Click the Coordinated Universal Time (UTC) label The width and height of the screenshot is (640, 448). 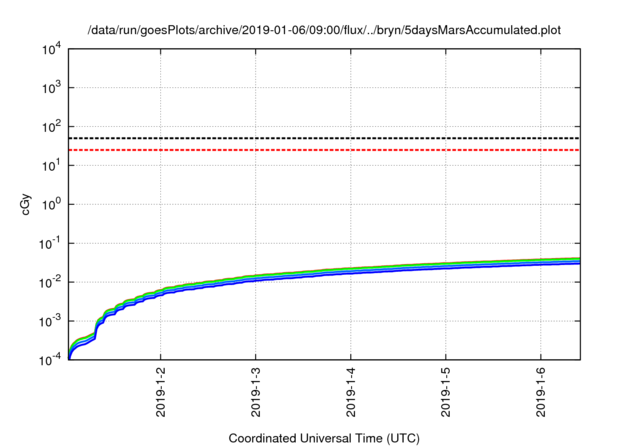(324, 438)
